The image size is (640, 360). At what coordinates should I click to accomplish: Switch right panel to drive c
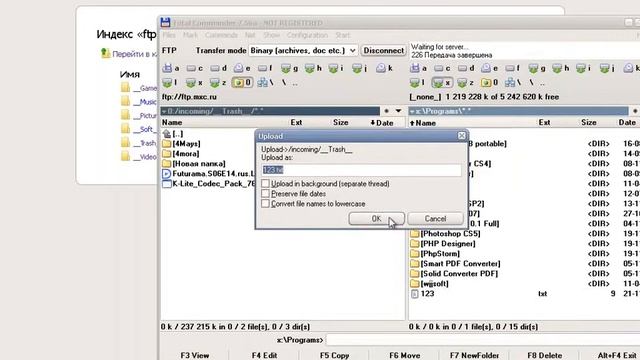click(x=442, y=68)
